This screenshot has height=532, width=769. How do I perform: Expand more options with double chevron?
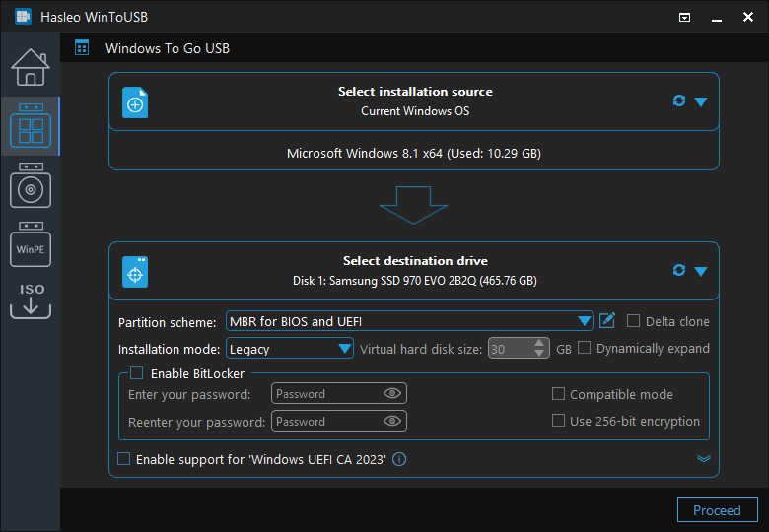(704, 458)
